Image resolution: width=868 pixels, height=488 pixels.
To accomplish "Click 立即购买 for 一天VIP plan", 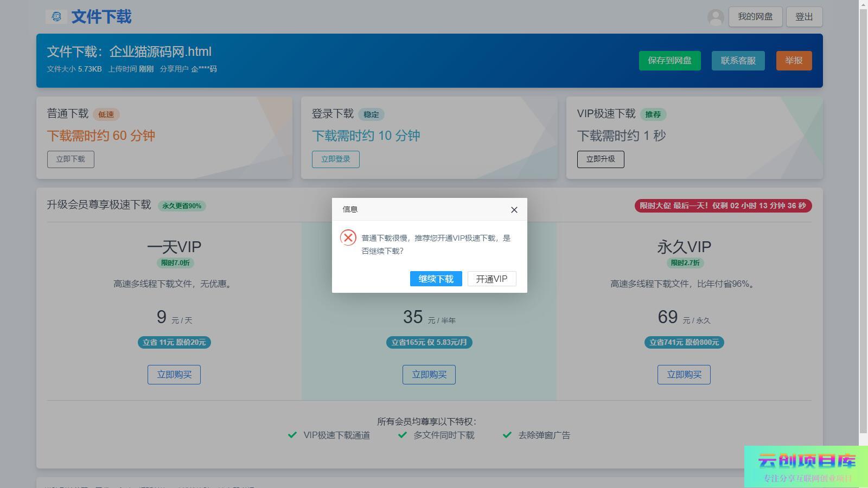I will tap(174, 375).
